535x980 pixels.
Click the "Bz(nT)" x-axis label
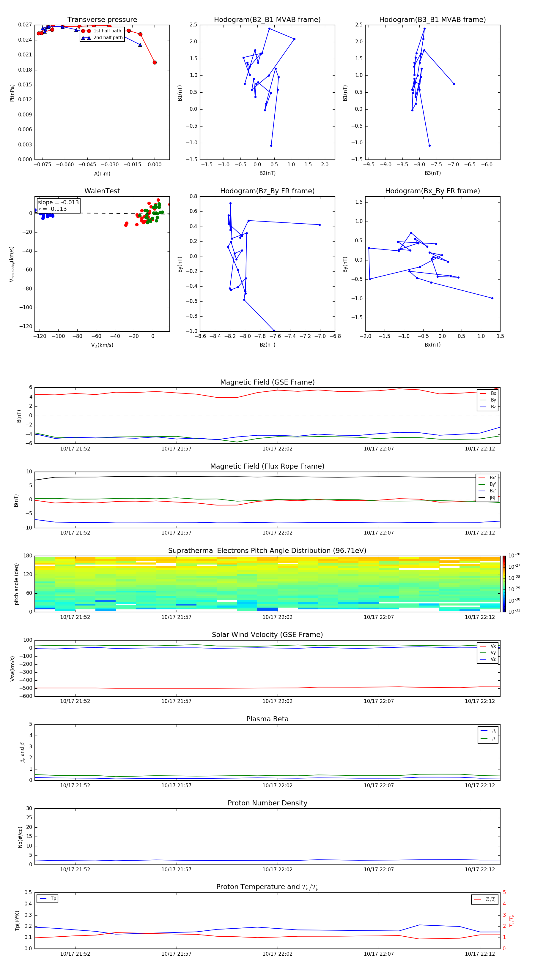click(x=267, y=345)
